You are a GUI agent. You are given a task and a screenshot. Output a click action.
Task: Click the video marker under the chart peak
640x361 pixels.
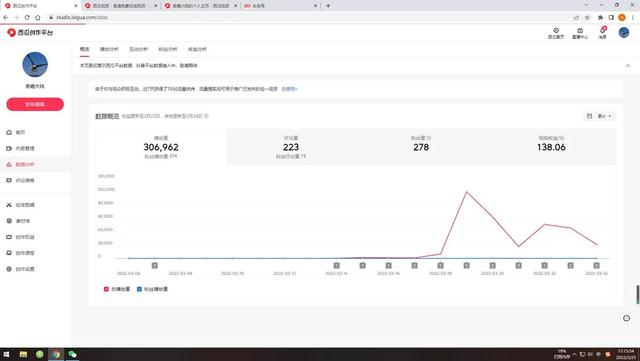[467, 265]
